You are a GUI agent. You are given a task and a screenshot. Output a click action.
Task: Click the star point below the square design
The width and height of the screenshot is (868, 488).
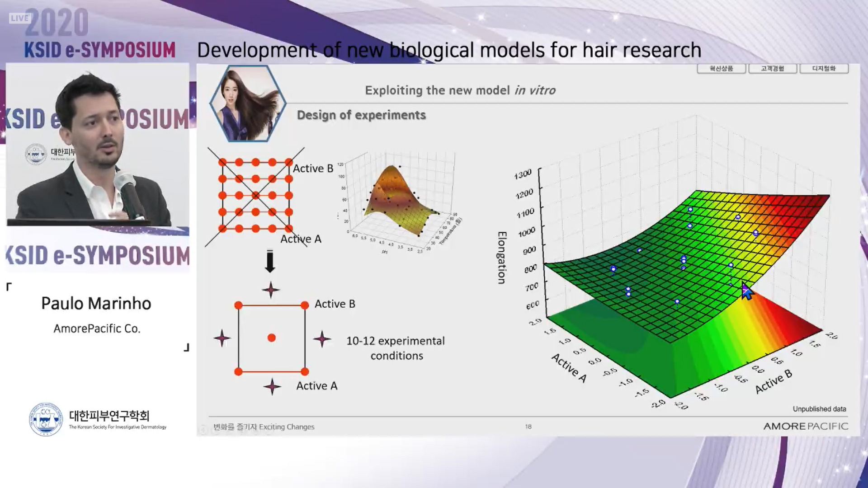(272, 387)
